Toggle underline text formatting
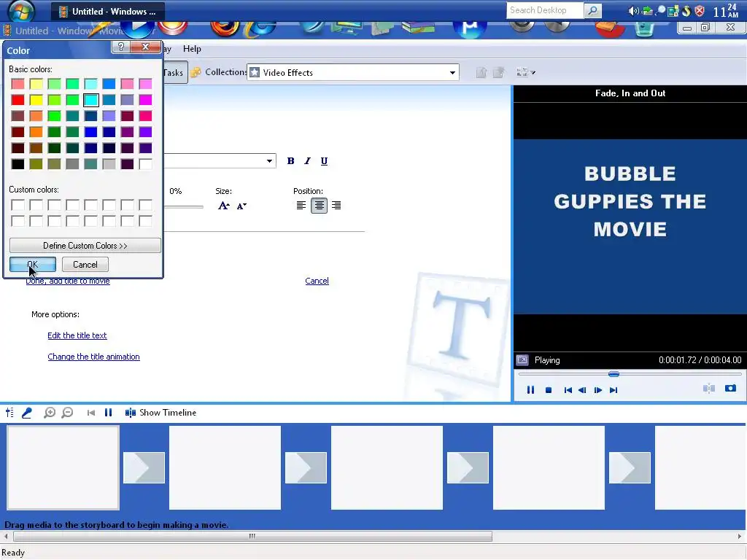 tap(324, 161)
